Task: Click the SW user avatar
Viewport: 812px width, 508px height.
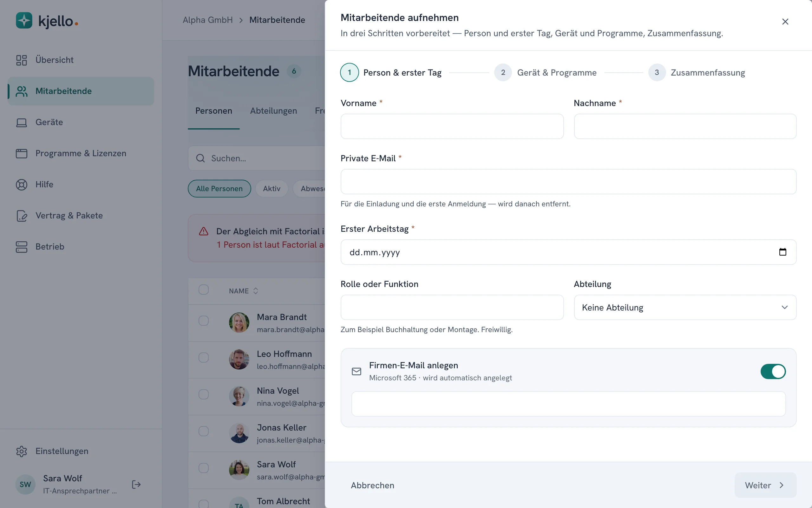Action: [x=25, y=485]
